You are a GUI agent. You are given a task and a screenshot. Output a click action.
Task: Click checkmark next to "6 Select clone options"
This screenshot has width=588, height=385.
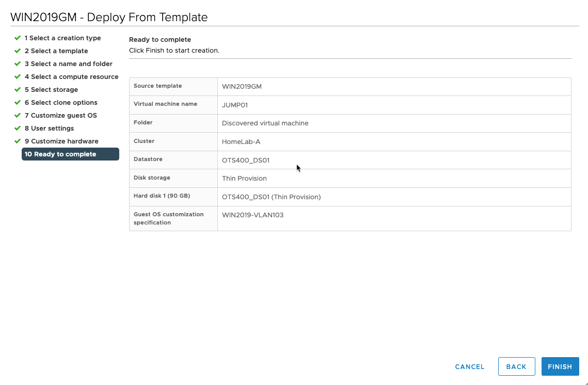[17, 102]
